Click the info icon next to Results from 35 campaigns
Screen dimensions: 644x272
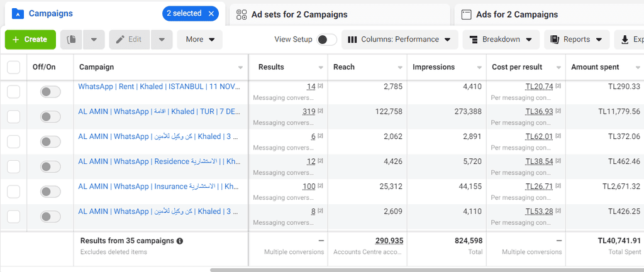179,241
